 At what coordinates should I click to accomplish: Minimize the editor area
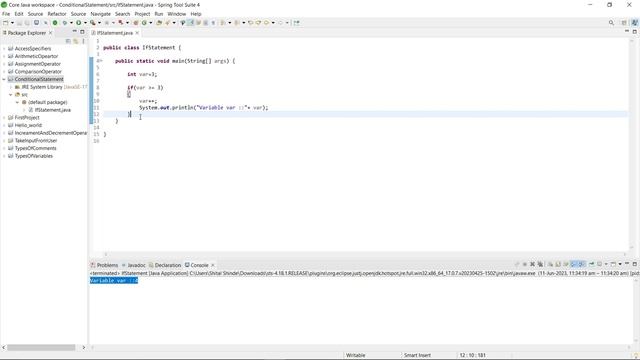click(627, 31)
